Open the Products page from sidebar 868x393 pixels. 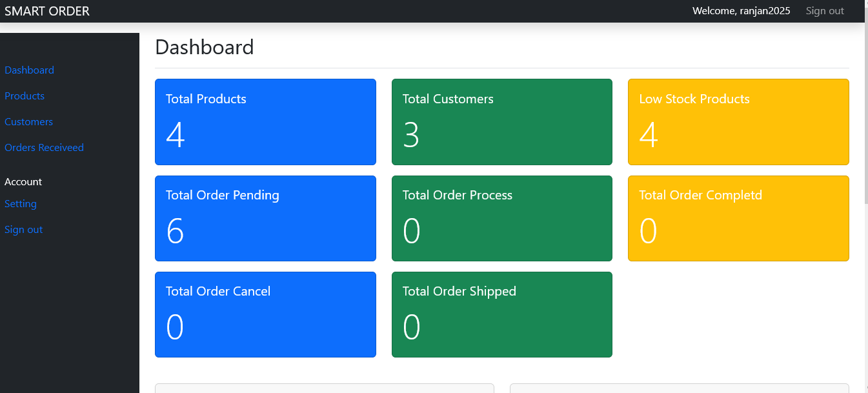(x=25, y=96)
